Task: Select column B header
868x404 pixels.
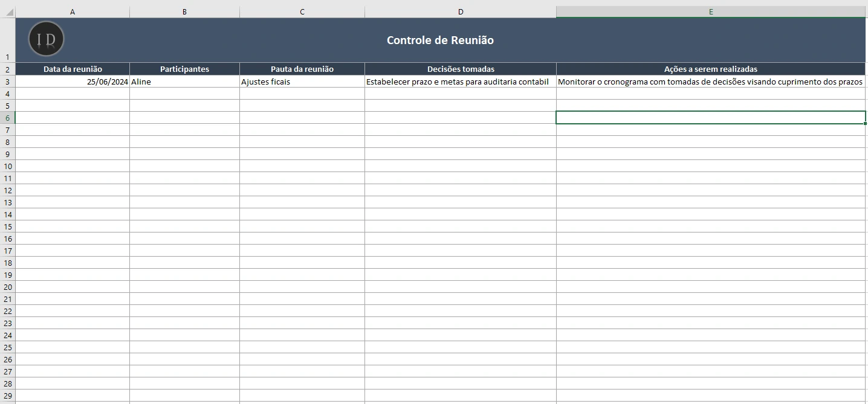Action: click(x=184, y=12)
